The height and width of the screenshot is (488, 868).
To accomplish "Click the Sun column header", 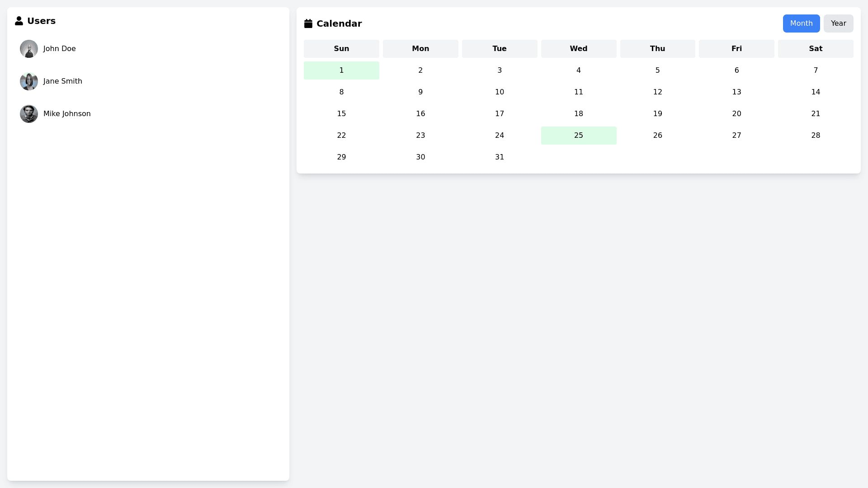I will pos(341,48).
